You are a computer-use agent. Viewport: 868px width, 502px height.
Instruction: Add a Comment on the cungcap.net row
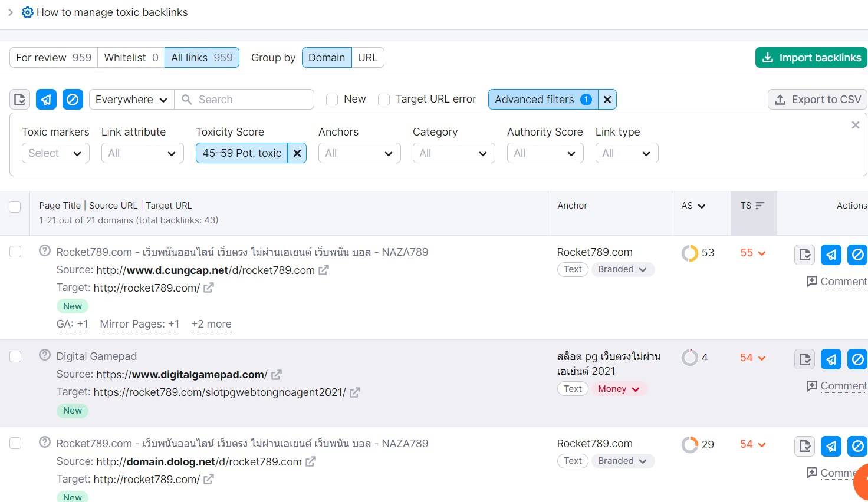(x=837, y=282)
